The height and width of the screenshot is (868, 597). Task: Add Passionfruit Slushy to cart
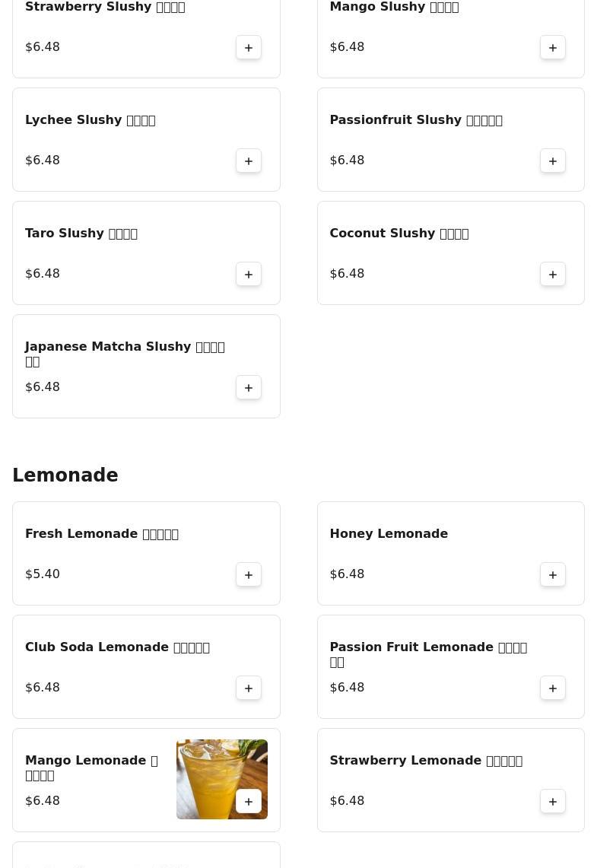[553, 161]
